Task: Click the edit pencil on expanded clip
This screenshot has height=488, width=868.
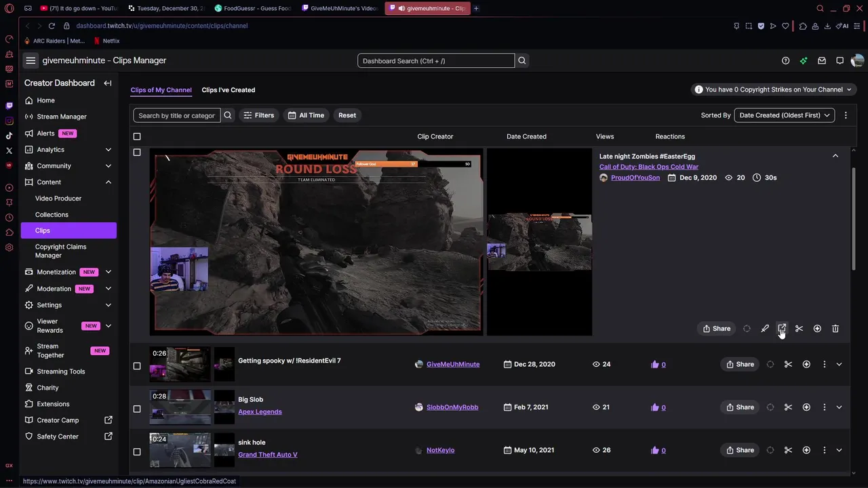Action: tap(765, 329)
